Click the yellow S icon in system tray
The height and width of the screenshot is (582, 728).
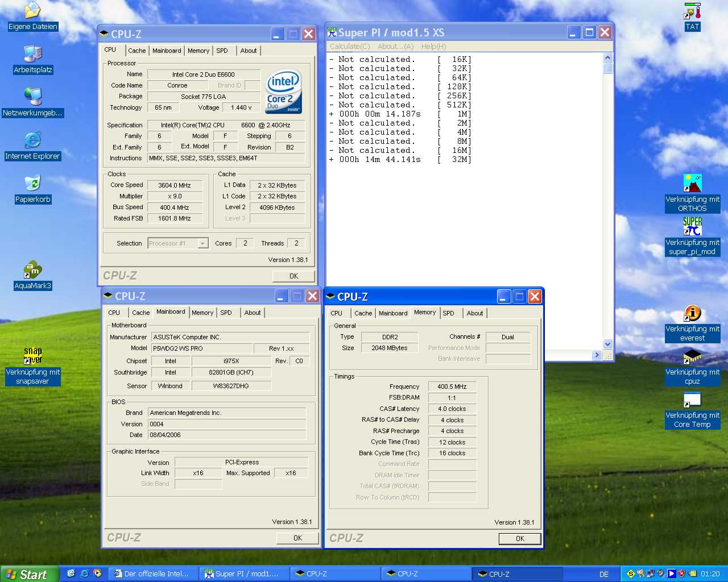(x=631, y=574)
